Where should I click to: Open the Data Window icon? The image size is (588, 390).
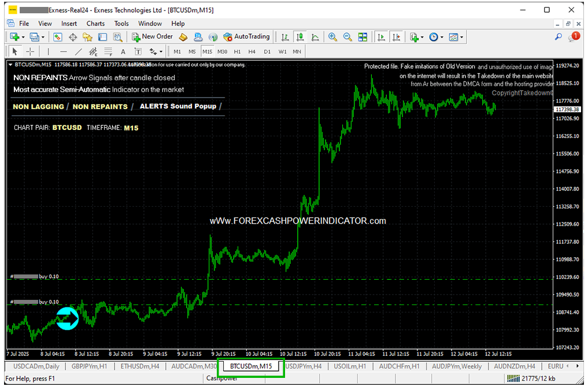tap(73, 37)
